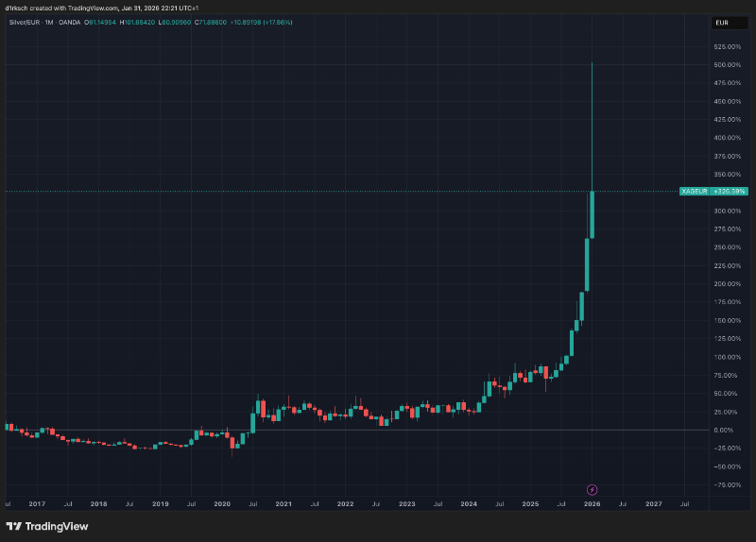Screen dimensions: 756x542
Task: Click the TradingView.com attribution text at top
Action: click(x=91, y=8)
